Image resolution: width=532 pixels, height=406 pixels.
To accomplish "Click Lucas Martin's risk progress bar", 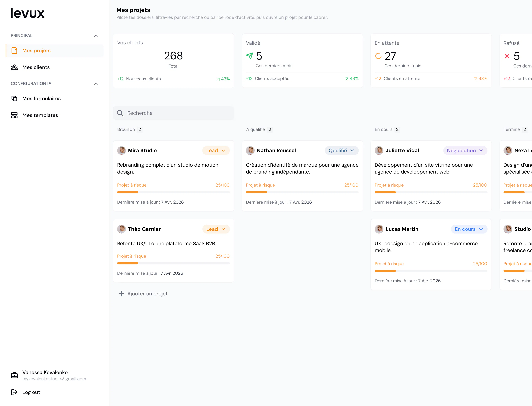I will (x=431, y=271).
